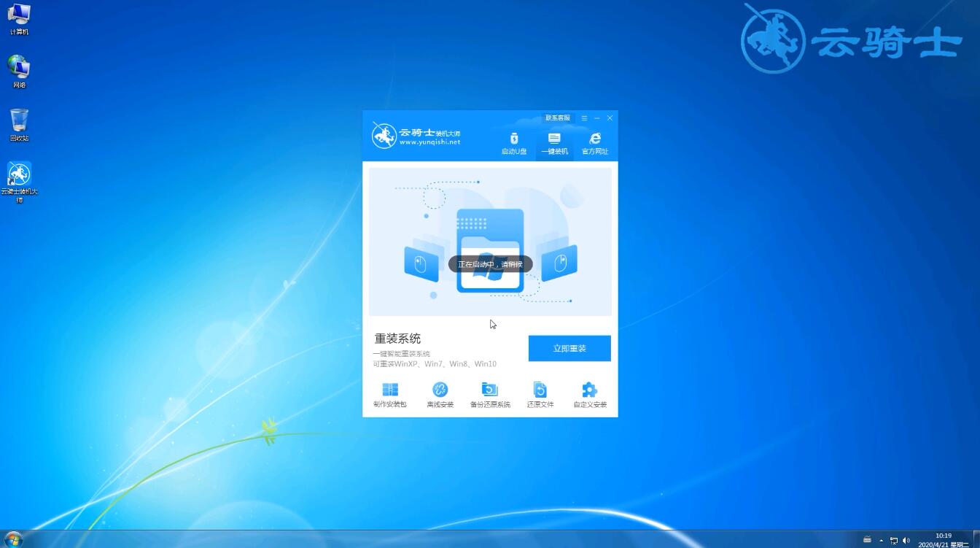Image resolution: width=980 pixels, height=548 pixels.
Task: Click the 云骑士 knight logo in header
Action: pos(384,136)
